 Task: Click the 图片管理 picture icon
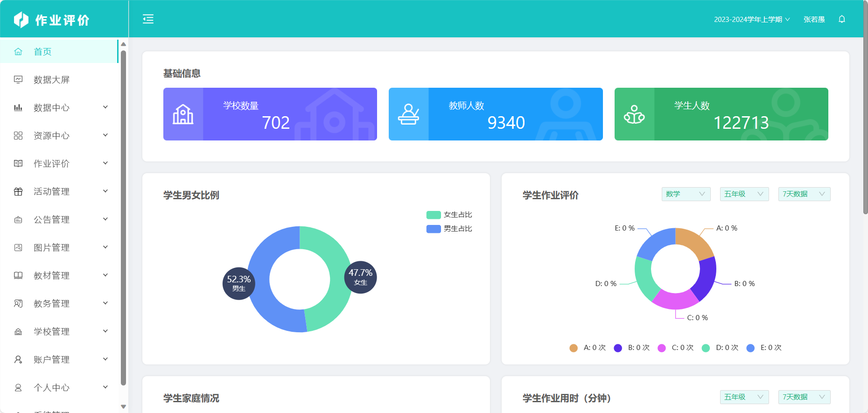click(x=18, y=247)
